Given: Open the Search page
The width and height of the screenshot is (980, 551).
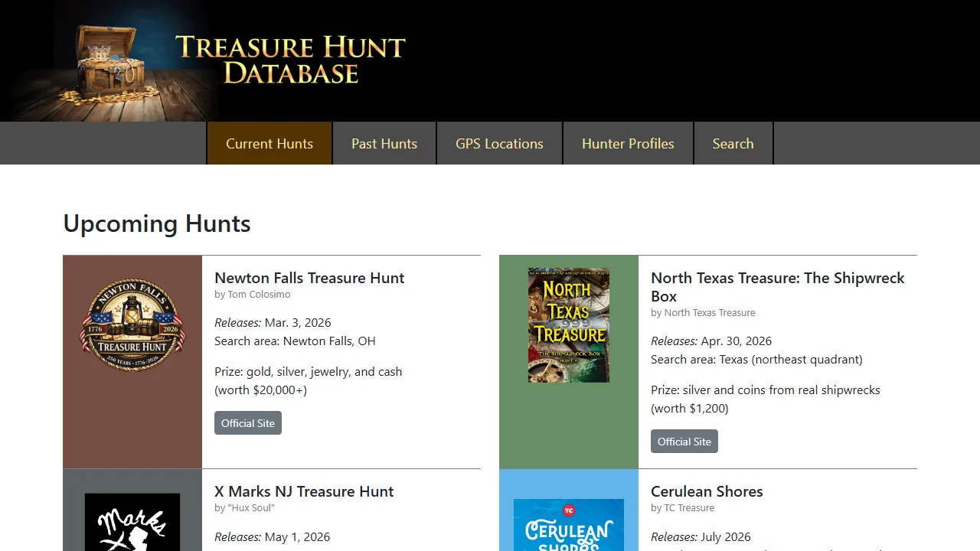Looking at the screenshot, I should point(733,143).
